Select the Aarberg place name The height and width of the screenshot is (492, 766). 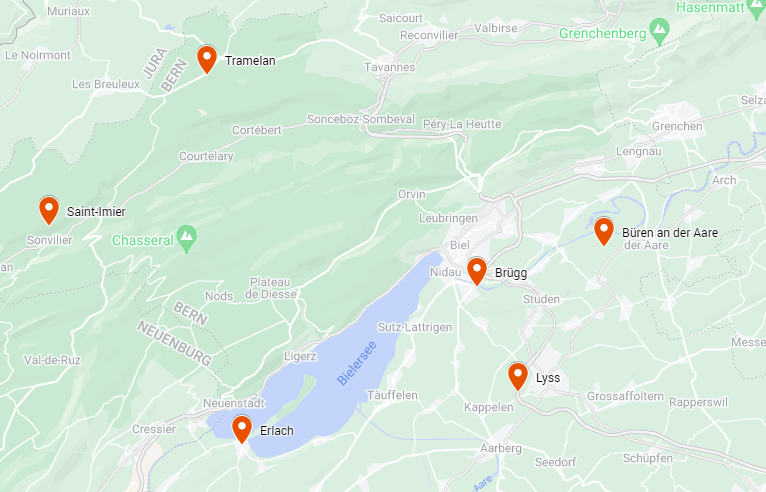(x=501, y=448)
